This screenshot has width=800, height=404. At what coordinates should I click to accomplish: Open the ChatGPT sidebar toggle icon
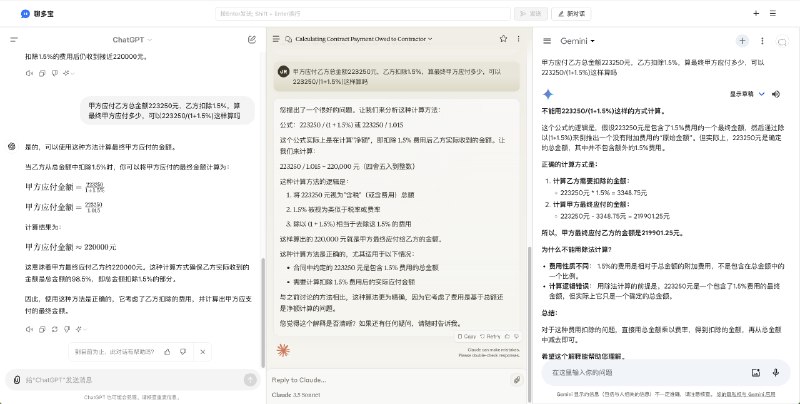pos(14,39)
